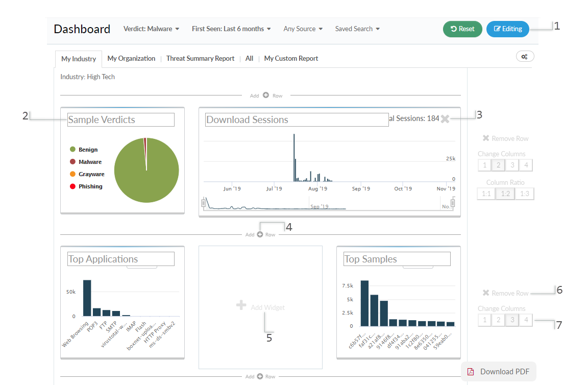The image size is (588, 385).
Task: Click the Sample Verdicts title input field
Action: click(121, 120)
